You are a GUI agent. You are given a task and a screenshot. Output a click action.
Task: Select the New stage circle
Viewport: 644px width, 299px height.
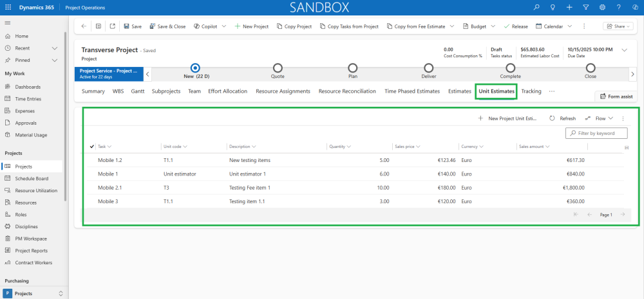[196, 68]
